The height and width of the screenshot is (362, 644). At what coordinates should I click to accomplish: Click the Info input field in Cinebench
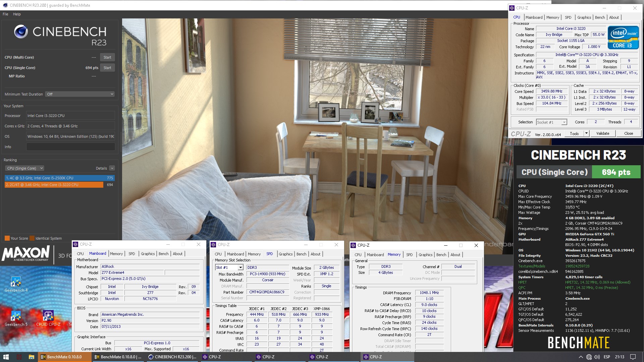coord(71,147)
